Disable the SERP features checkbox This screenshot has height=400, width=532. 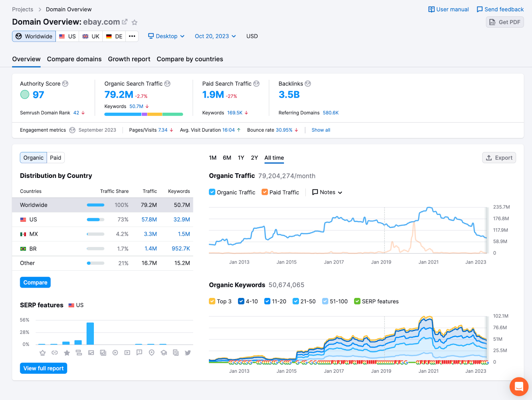pos(357,301)
